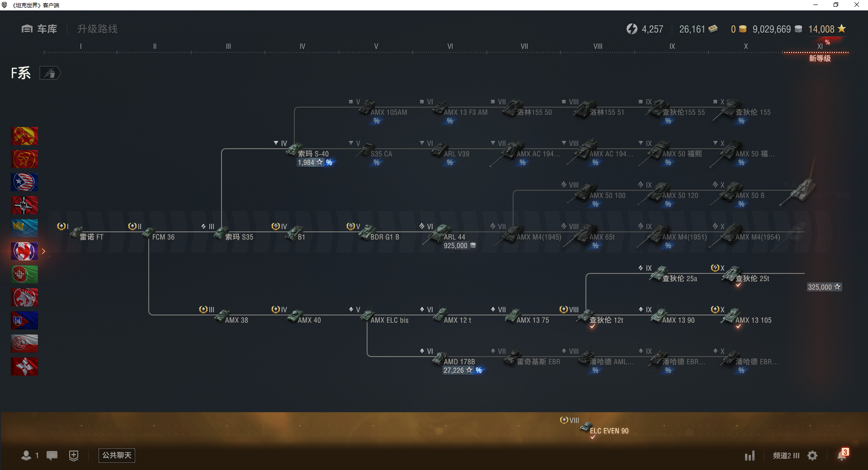Switch to 升级路线 tech tree tab
Image resolution: width=868 pixels, height=470 pixels.
[x=97, y=29]
